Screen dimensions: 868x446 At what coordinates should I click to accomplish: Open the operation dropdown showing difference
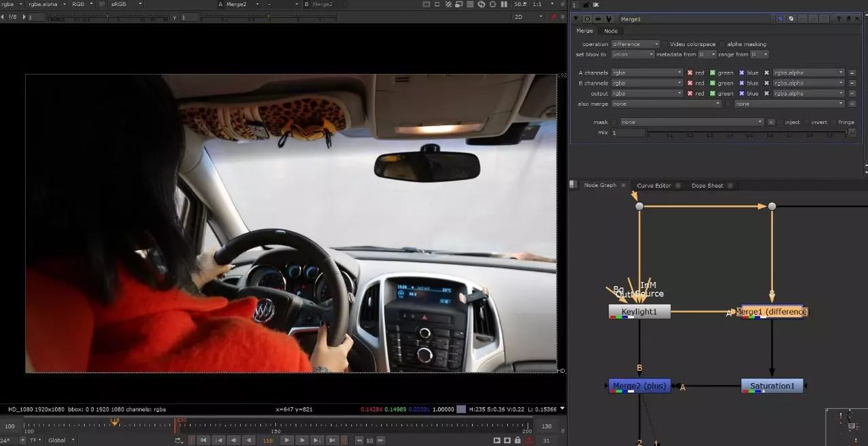pyautogui.click(x=635, y=44)
